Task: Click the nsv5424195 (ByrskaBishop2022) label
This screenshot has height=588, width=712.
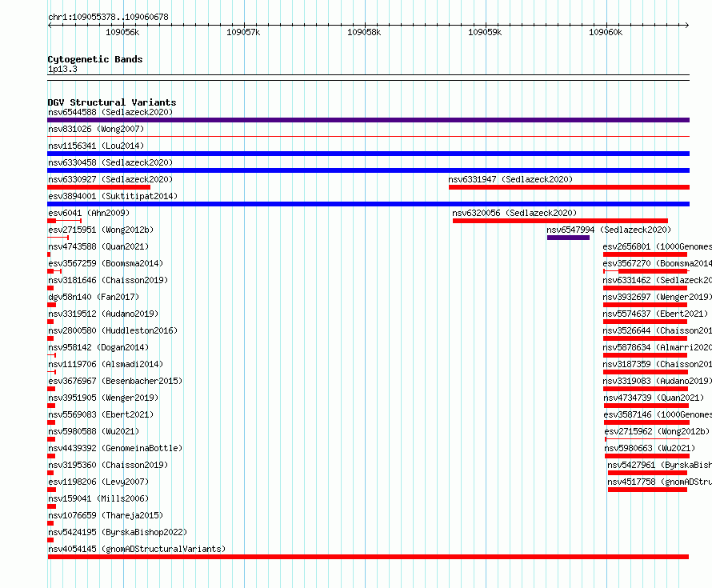Action: (118, 532)
